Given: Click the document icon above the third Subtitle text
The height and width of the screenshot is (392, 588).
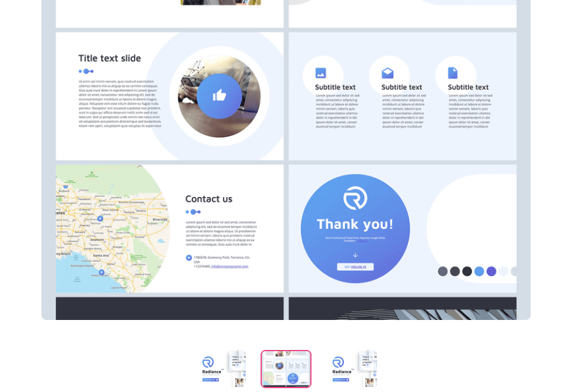Looking at the screenshot, I should pyautogui.click(x=453, y=73).
